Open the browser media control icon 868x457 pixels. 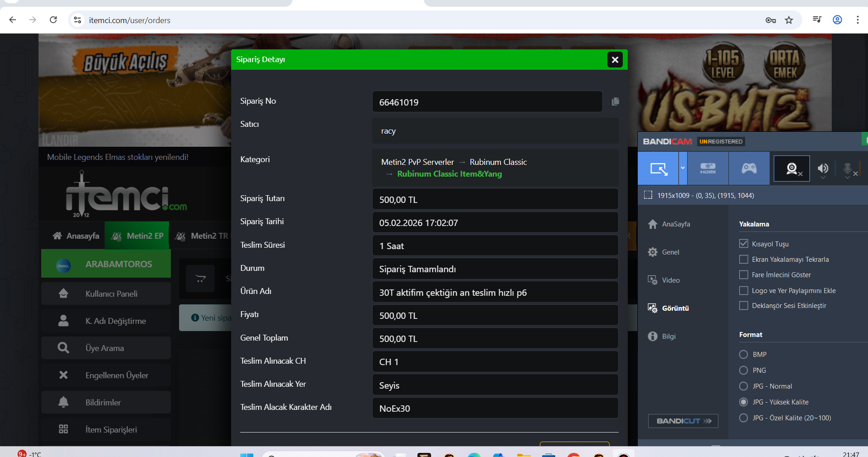point(817,19)
